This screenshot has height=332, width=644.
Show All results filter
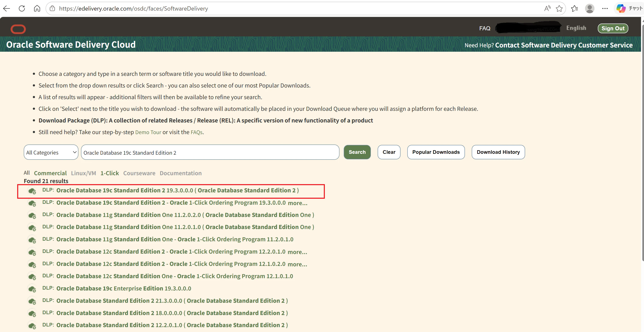pyautogui.click(x=27, y=173)
